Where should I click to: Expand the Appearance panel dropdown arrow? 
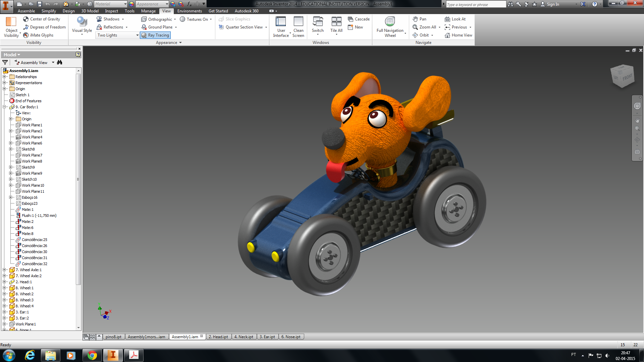point(180,43)
